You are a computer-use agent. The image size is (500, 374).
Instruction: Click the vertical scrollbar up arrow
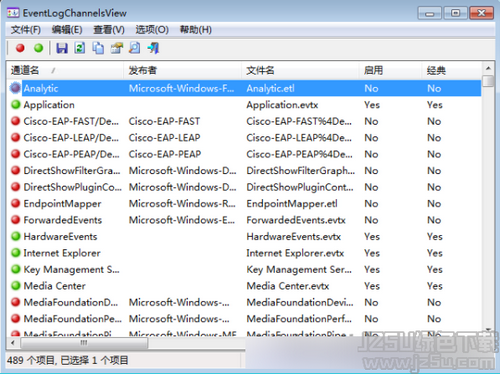(x=488, y=69)
